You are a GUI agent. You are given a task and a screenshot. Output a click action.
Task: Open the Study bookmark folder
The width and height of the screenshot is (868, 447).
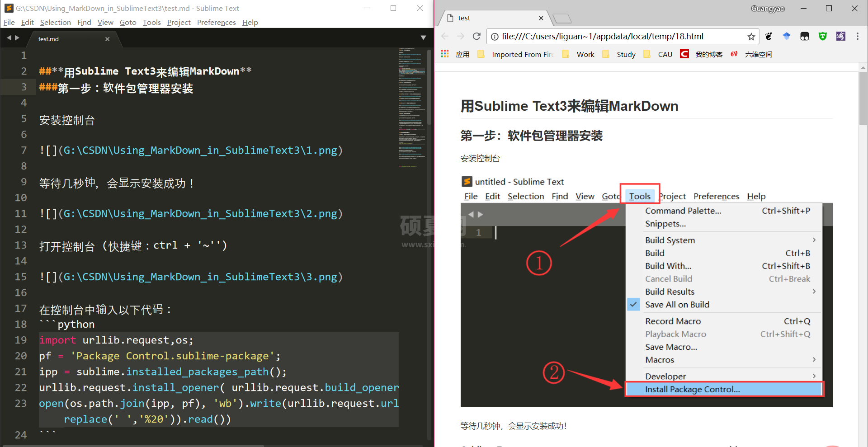tap(619, 54)
